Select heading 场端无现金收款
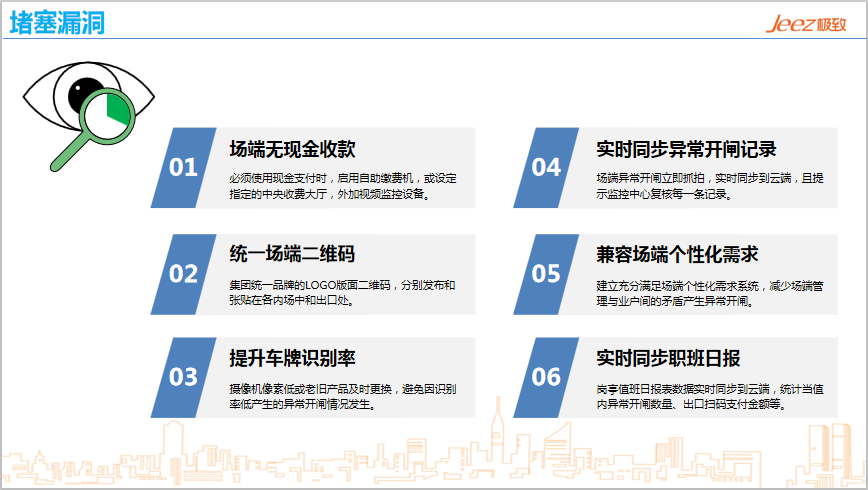The width and height of the screenshot is (868, 490). 292,149
